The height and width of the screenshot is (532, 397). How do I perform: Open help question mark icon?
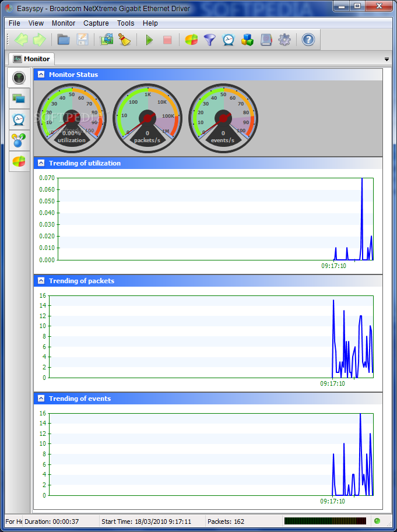coord(308,40)
